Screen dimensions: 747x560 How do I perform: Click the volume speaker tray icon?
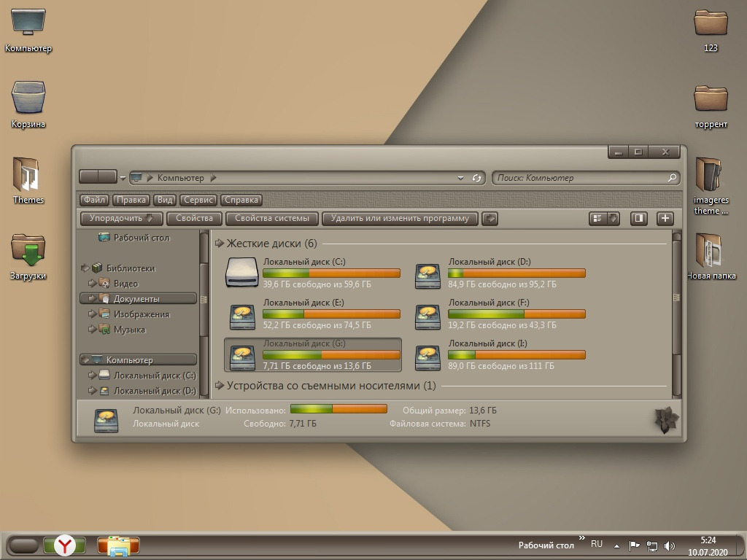click(x=670, y=545)
